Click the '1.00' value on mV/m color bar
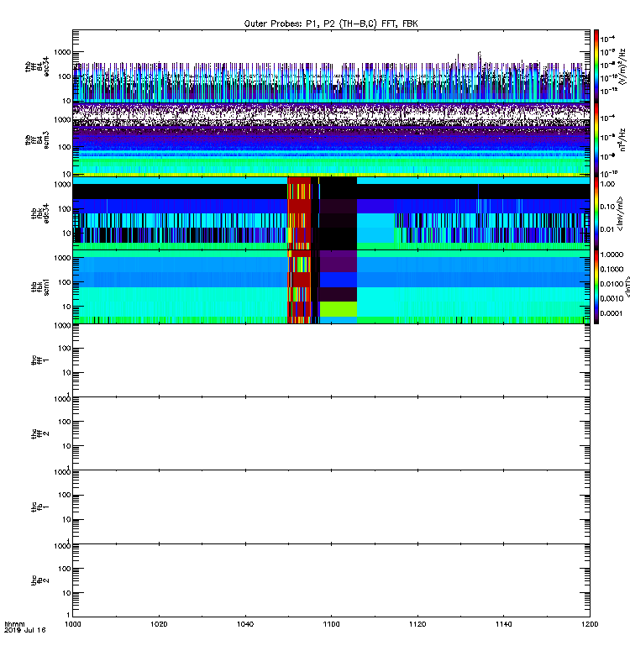 (x=607, y=184)
